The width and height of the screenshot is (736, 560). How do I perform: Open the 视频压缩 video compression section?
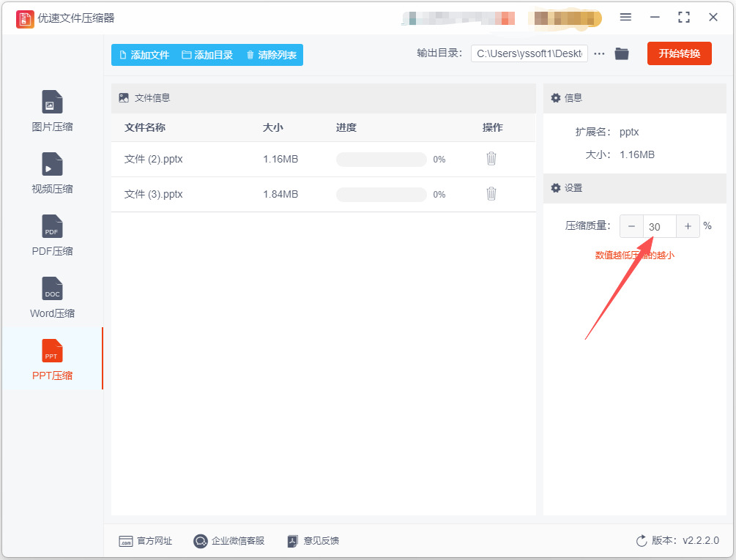[52, 173]
